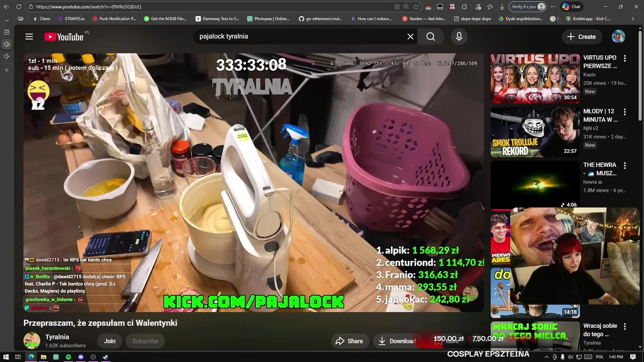Open Spotify from the taskbar
This screenshot has width=644, height=362.
point(68,357)
